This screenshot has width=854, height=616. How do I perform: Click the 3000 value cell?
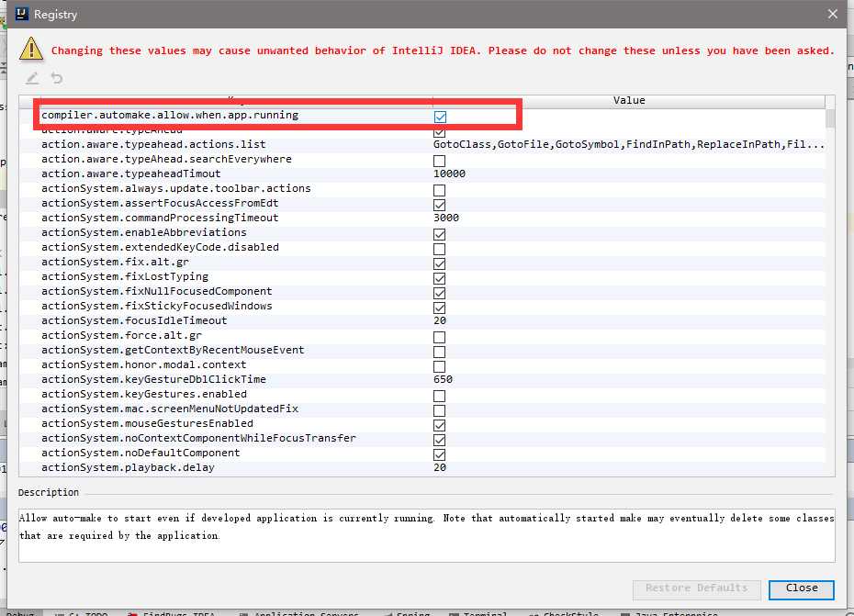446,218
